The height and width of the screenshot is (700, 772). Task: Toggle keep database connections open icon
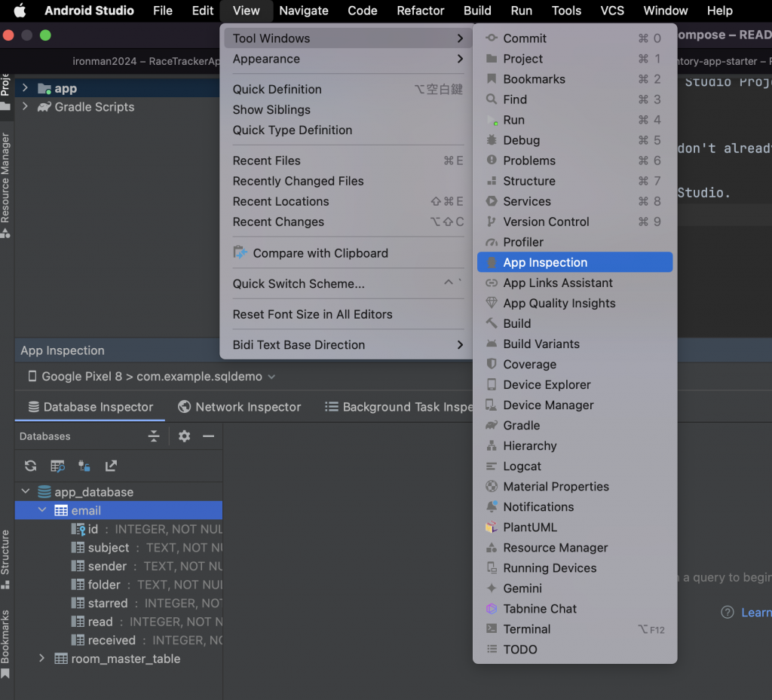point(84,466)
